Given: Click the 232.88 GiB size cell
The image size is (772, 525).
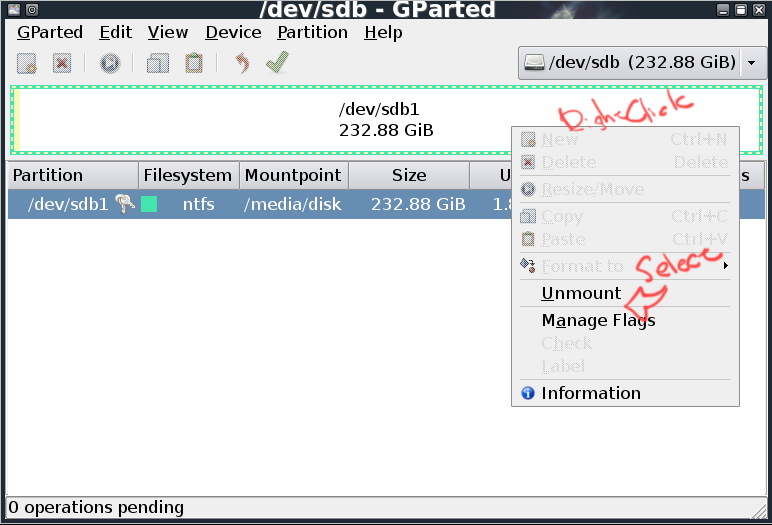Looking at the screenshot, I should (418, 204).
